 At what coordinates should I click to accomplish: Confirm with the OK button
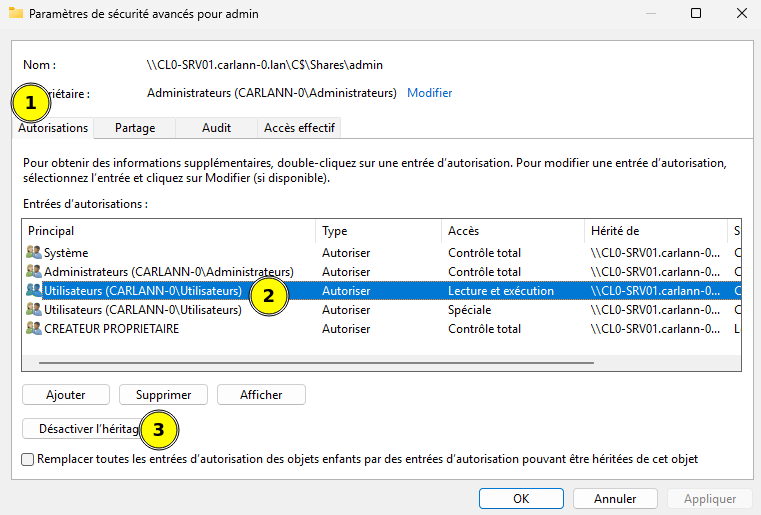[x=521, y=498]
